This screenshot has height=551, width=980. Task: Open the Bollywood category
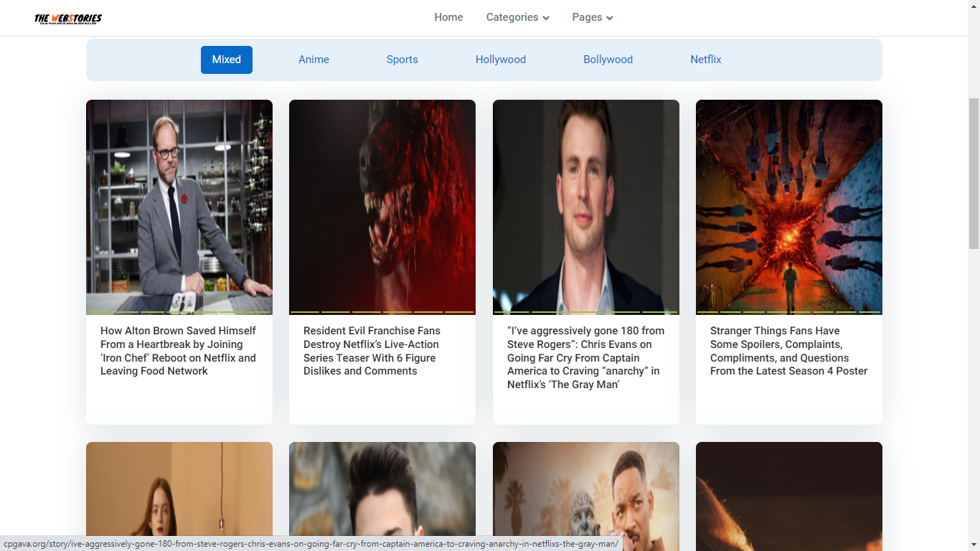coord(608,60)
